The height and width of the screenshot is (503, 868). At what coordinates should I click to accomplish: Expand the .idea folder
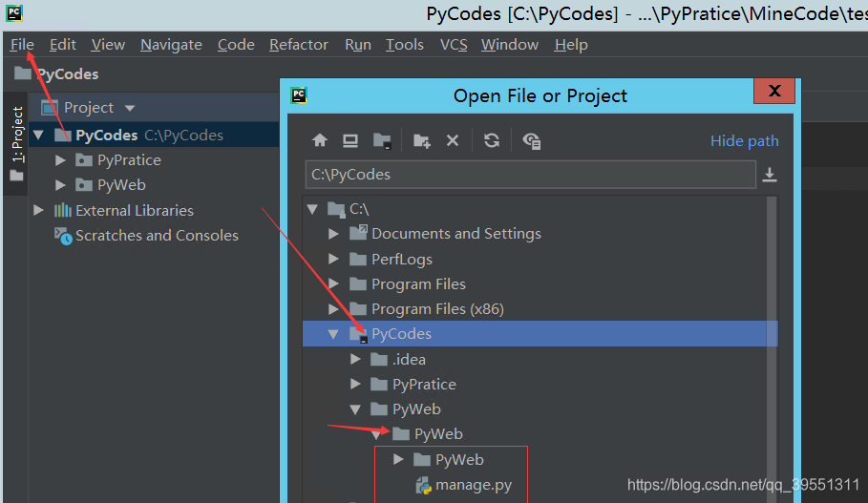click(x=355, y=360)
